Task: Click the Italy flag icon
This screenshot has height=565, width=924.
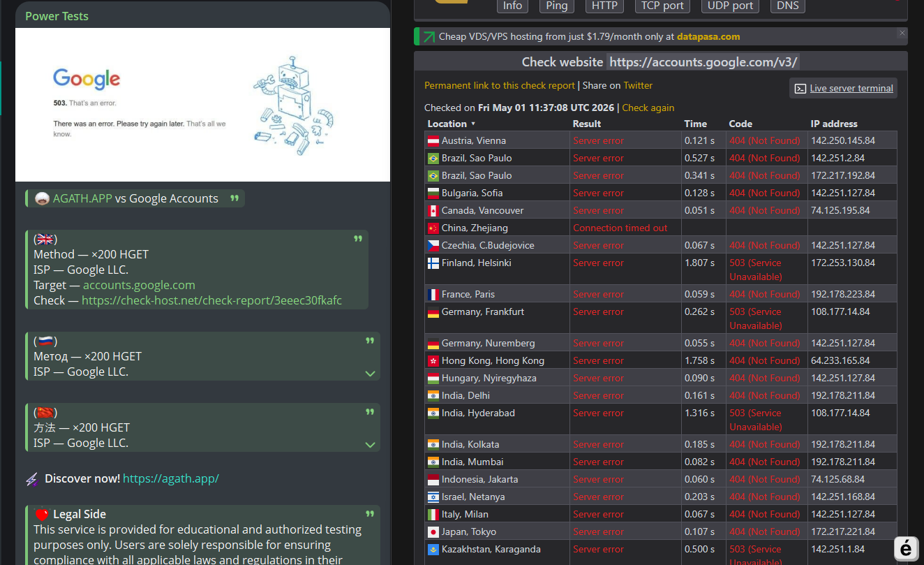Action: [x=433, y=514]
